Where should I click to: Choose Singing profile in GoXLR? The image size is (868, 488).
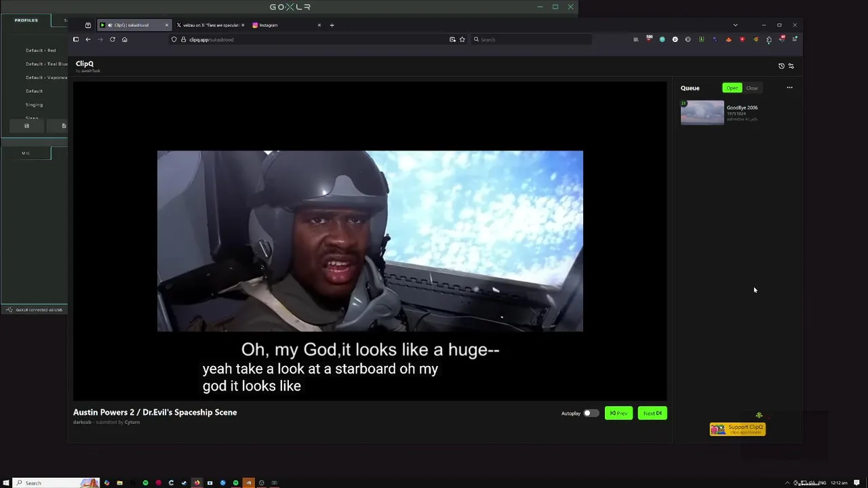pos(34,104)
